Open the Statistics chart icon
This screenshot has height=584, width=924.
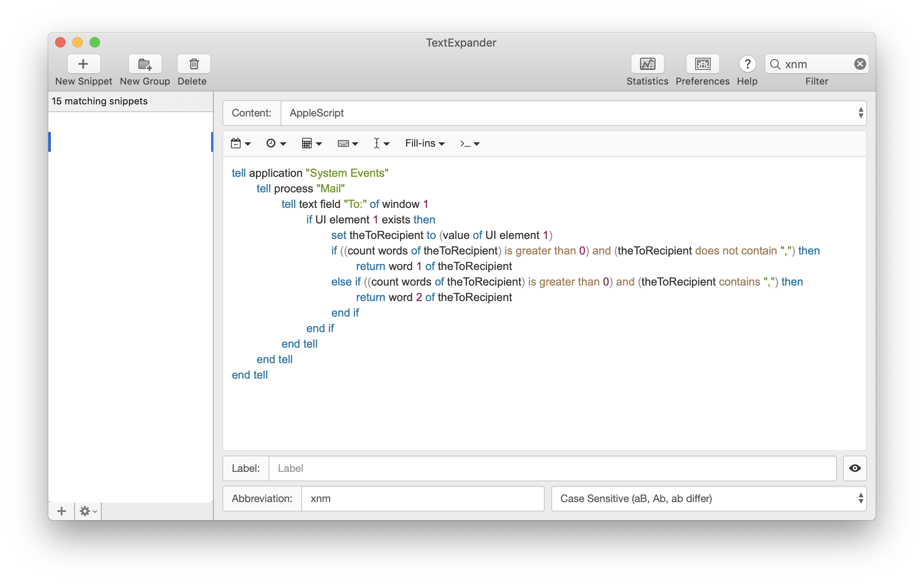coord(647,64)
